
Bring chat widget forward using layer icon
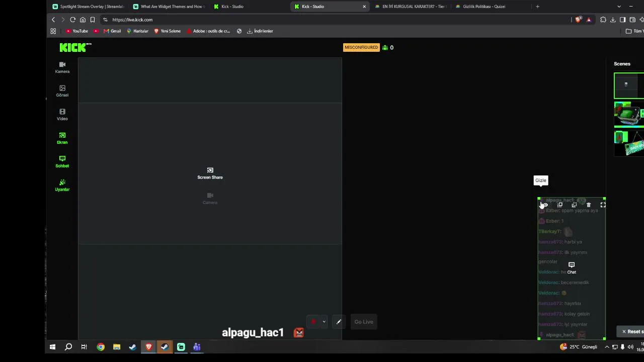[x=559, y=205]
